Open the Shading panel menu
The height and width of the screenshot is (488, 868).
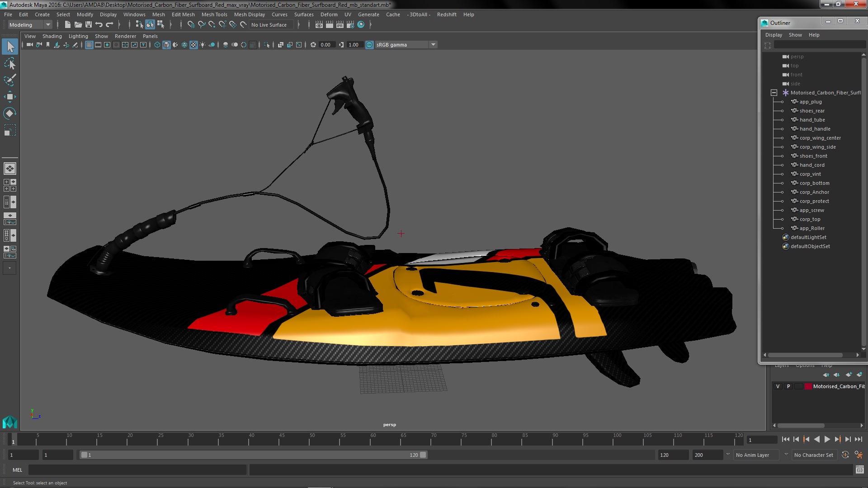point(52,36)
